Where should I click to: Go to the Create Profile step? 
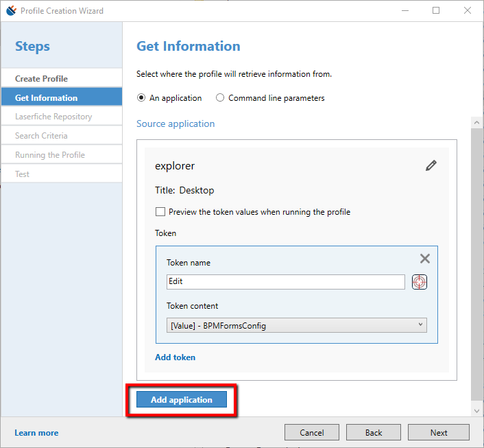41,79
